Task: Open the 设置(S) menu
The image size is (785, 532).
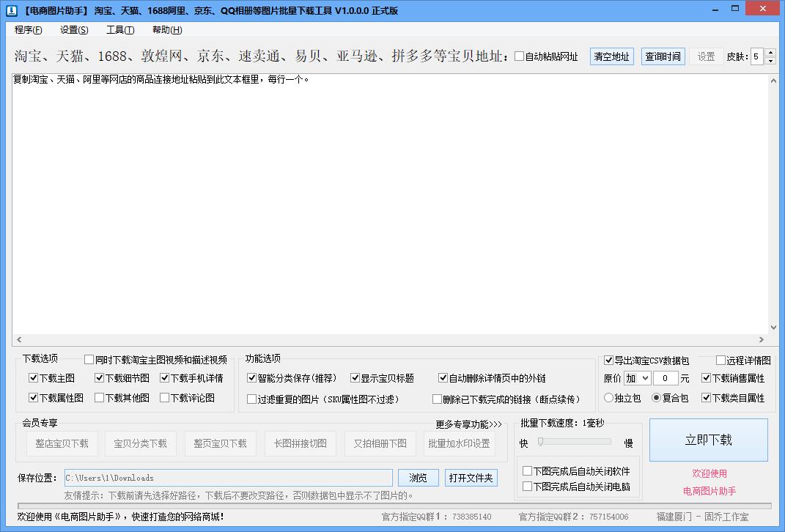Action: coord(73,30)
